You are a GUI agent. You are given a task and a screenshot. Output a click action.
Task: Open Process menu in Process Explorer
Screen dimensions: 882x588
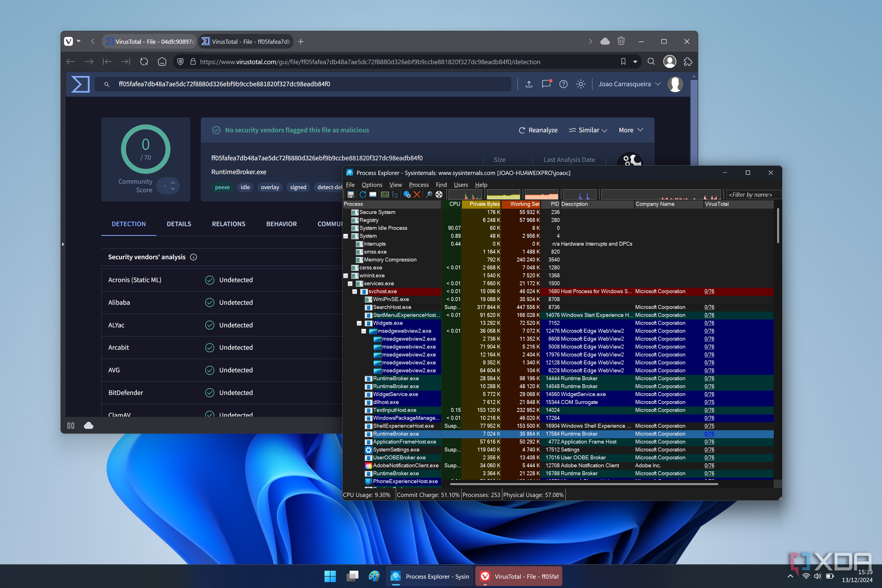pyautogui.click(x=419, y=185)
